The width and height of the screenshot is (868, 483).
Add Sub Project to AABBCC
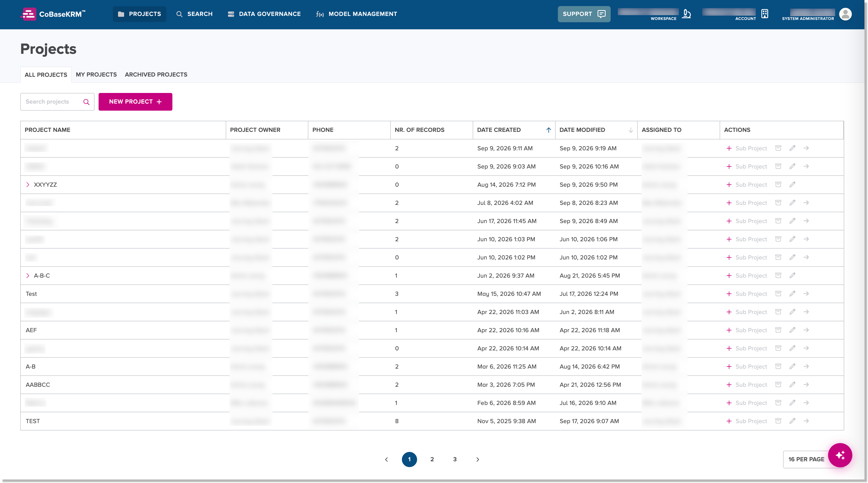pyautogui.click(x=747, y=385)
